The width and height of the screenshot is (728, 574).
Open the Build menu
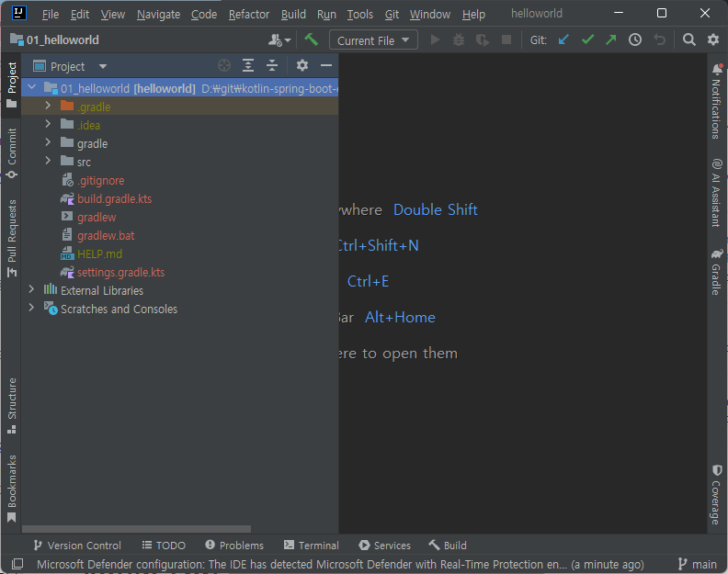293,15
